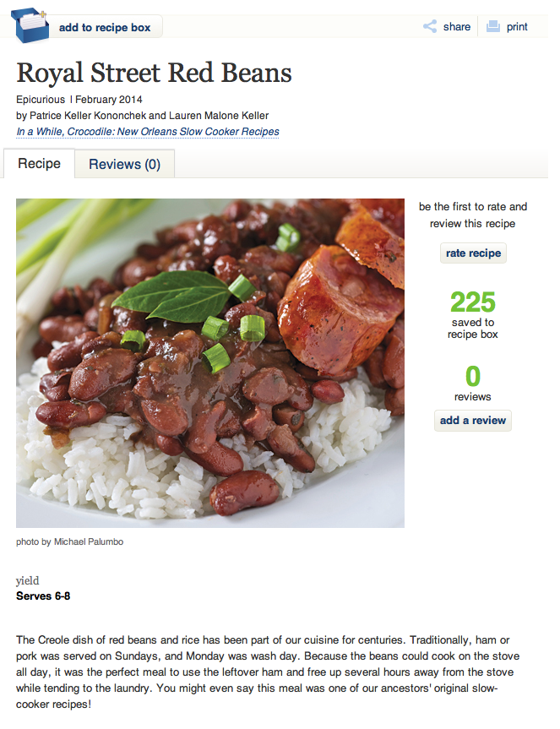
Task: Select the Recipe tab
Action: 39,163
